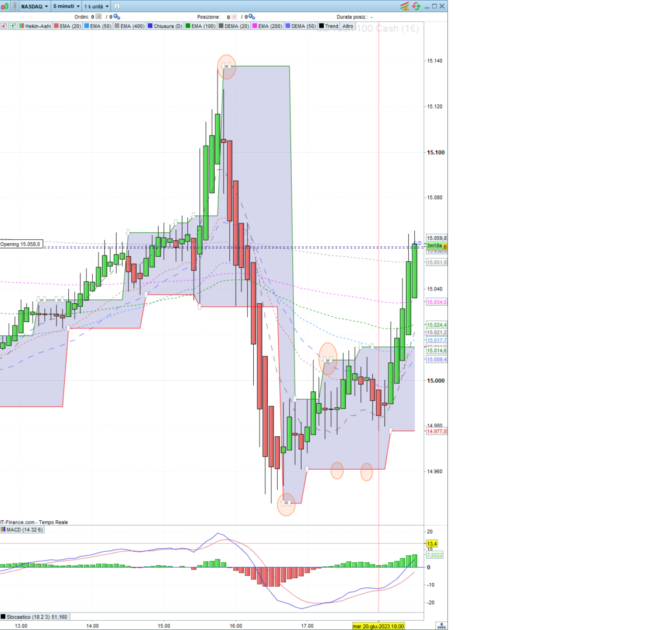
Task: Click the go-to-latest icon at bottom-right corner
Action: click(442, 626)
